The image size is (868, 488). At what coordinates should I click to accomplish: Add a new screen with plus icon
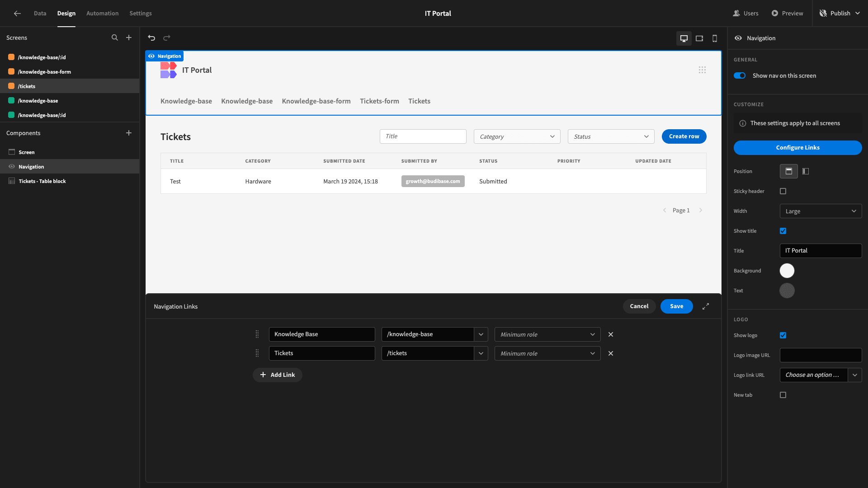pyautogui.click(x=129, y=38)
